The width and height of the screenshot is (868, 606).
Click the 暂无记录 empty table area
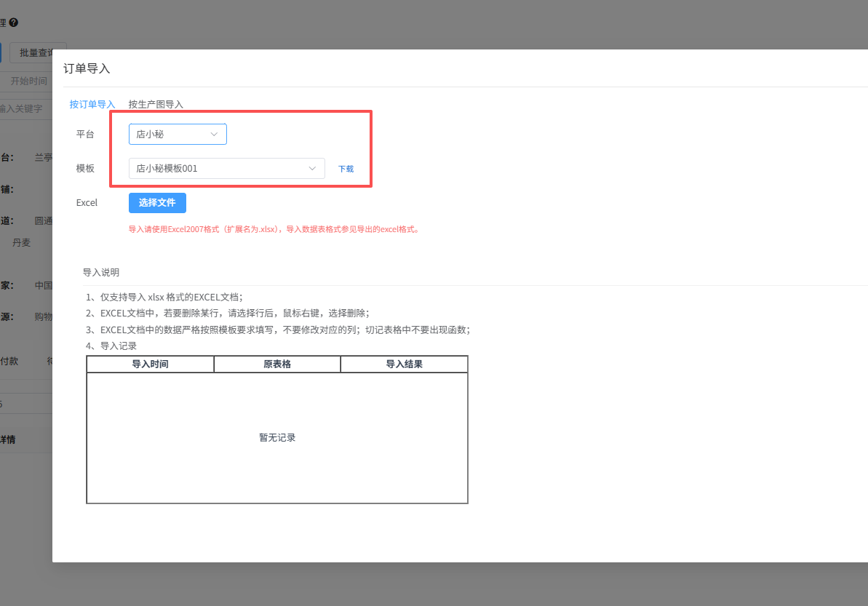click(277, 438)
